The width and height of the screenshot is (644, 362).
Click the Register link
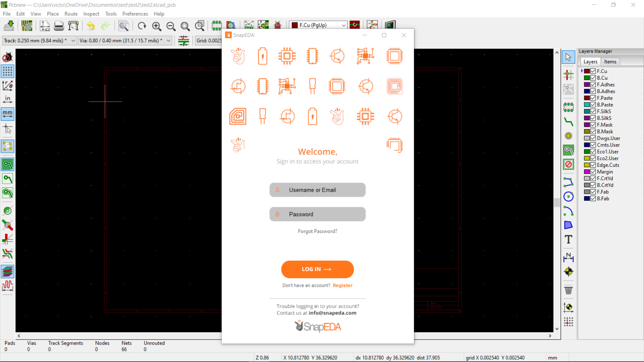(x=342, y=285)
